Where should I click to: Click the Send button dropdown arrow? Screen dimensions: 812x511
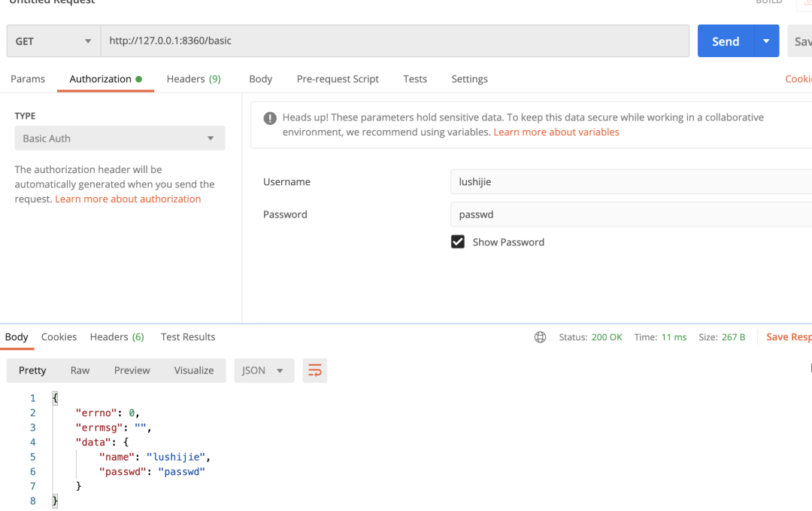pos(766,41)
